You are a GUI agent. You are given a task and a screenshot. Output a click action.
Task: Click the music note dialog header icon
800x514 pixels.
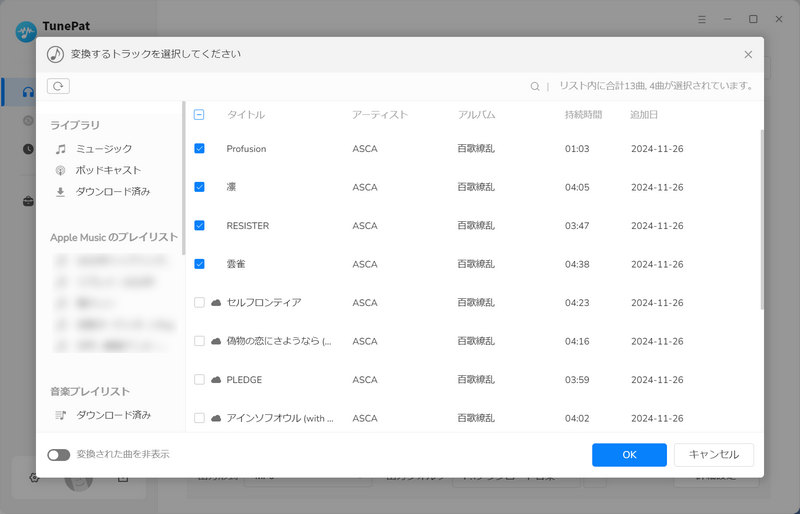click(55, 54)
